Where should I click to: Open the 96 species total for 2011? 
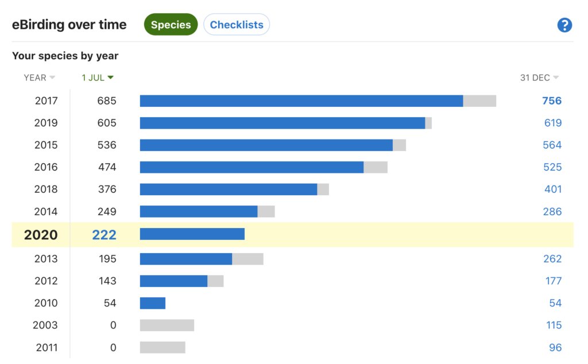pyautogui.click(x=555, y=348)
